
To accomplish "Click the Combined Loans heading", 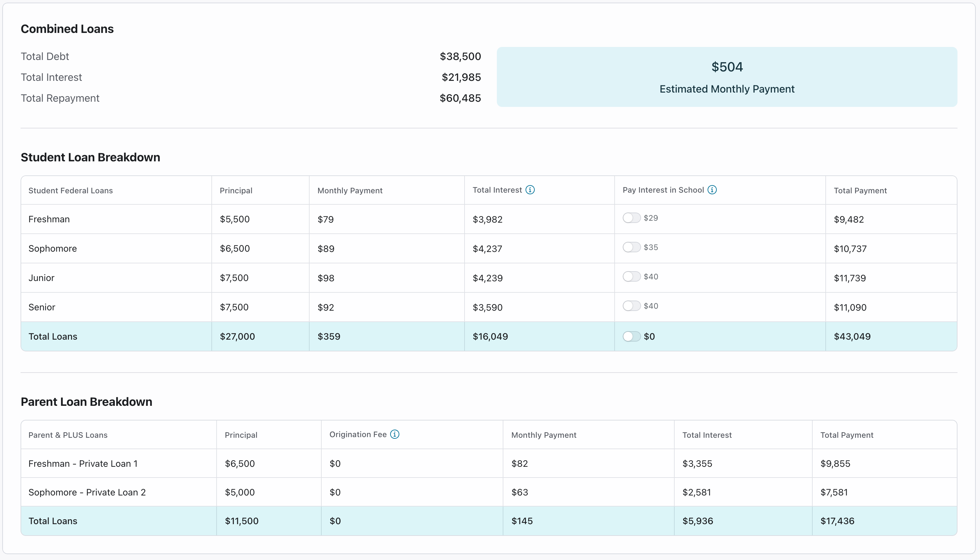I will click(x=67, y=29).
